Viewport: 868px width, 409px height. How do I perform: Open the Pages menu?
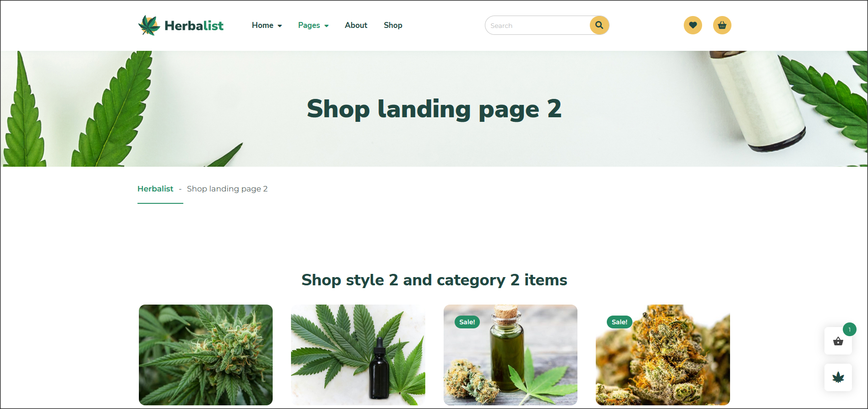click(309, 25)
